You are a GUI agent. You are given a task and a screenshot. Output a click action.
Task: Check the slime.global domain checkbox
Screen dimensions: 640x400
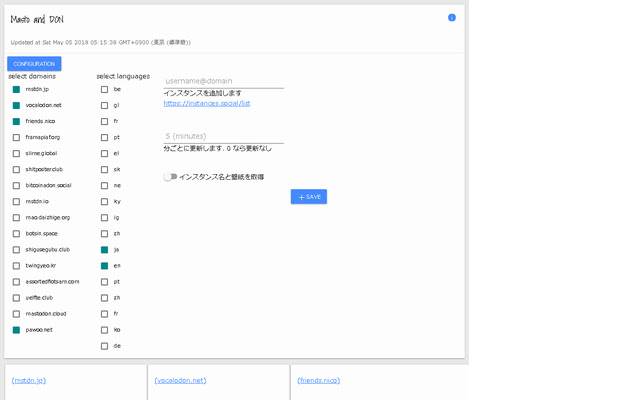pyautogui.click(x=16, y=153)
